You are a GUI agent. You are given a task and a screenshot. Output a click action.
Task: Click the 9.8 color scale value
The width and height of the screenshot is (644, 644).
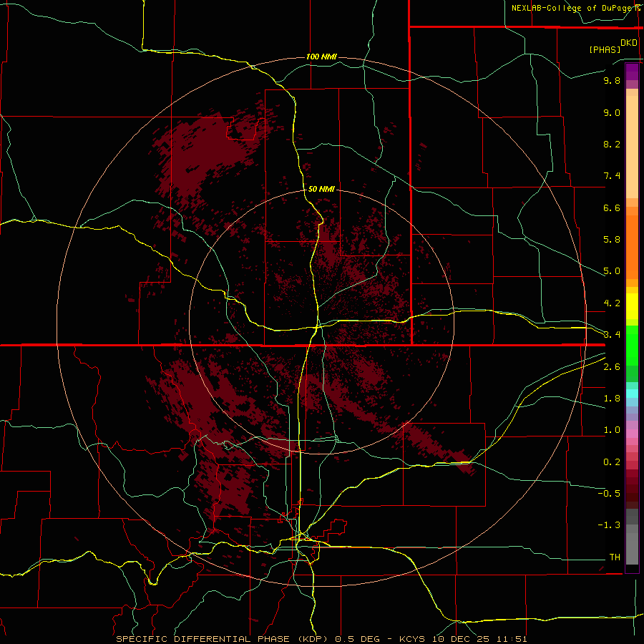(x=612, y=80)
